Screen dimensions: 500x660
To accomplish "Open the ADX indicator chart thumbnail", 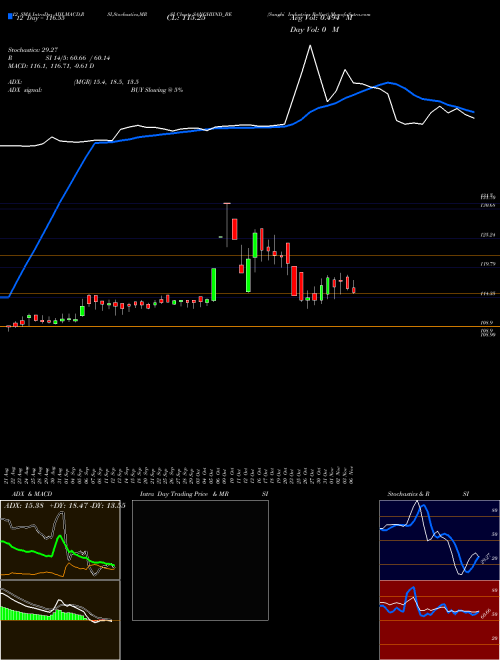I will tap(60, 540).
